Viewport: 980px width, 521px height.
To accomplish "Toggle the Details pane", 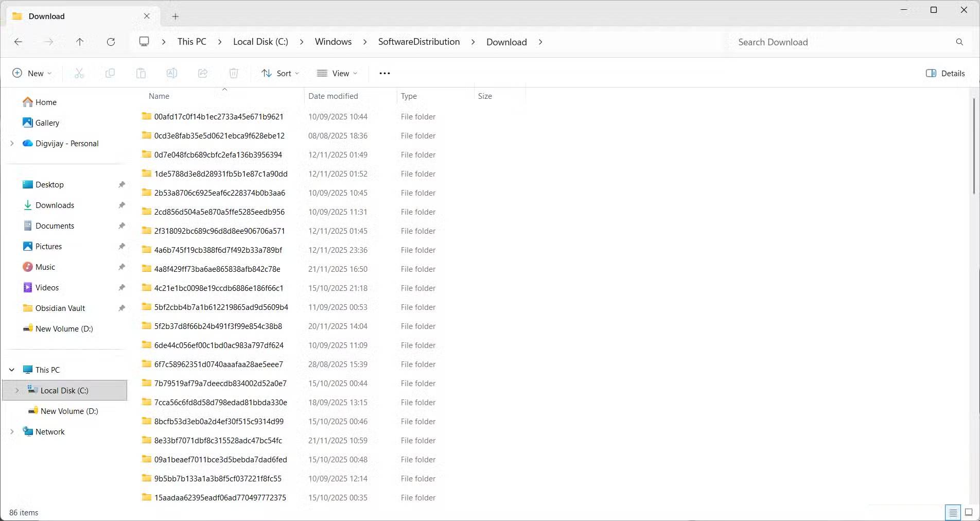I will click(945, 73).
